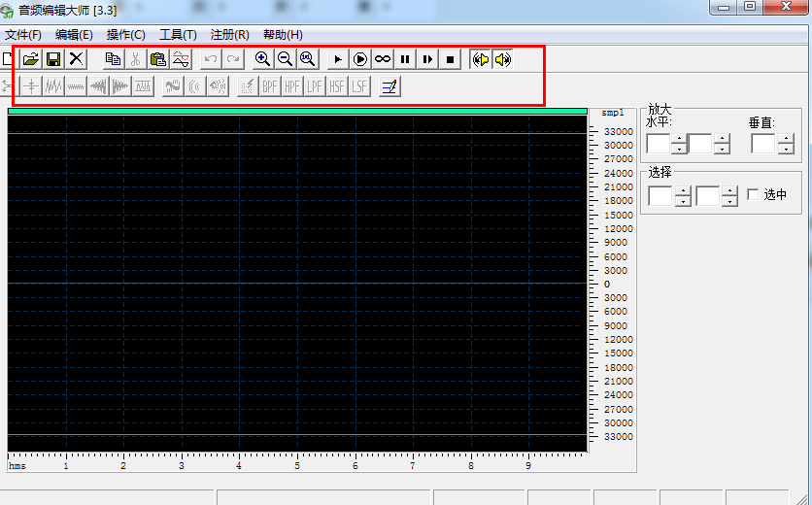Zoom in with the plus magnifier
The height and width of the screenshot is (505, 812).
click(262, 59)
